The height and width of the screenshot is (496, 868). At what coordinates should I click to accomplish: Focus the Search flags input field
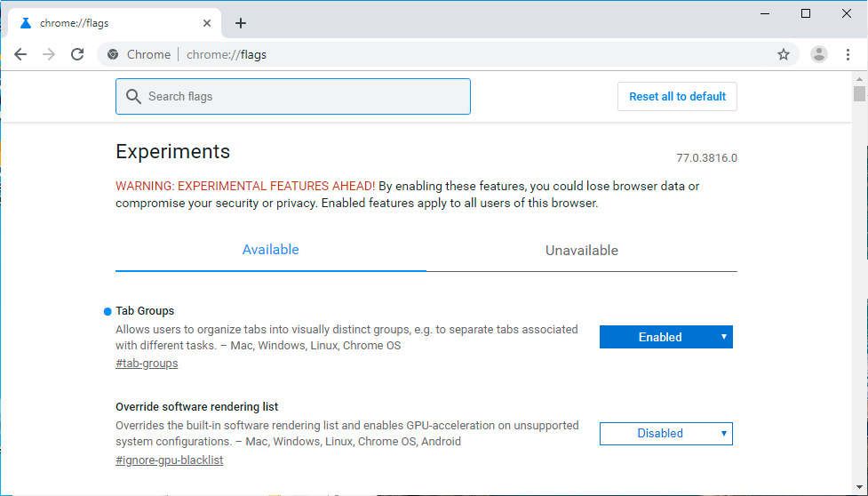302,96
